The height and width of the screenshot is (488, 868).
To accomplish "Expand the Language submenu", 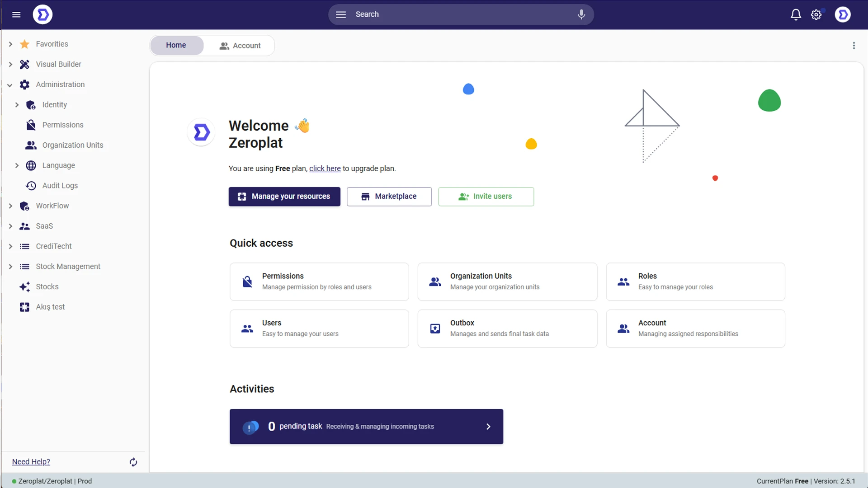I will pos(17,165).
